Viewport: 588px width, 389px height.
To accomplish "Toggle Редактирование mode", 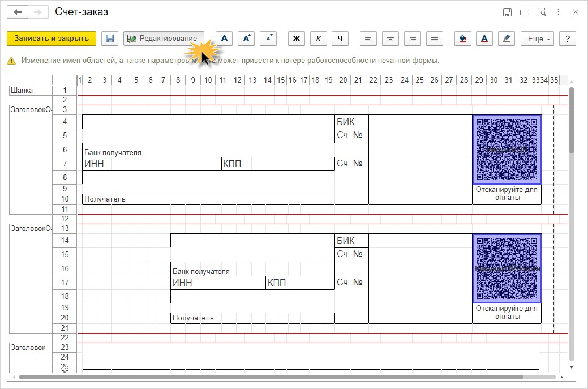I will tap(164, 39).
